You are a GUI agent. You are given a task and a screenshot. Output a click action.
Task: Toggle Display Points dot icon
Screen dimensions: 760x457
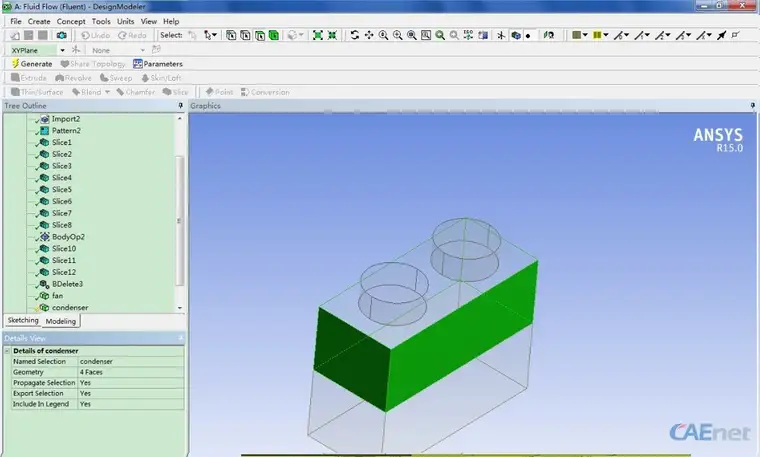[x=528, y=36]
